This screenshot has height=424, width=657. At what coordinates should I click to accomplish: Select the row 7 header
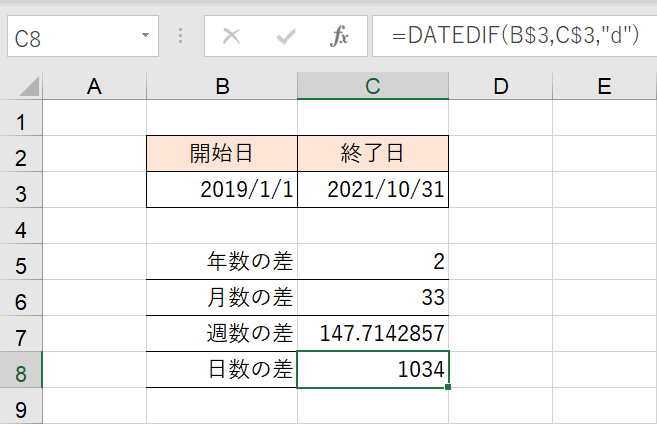click(x=21, y=334)
